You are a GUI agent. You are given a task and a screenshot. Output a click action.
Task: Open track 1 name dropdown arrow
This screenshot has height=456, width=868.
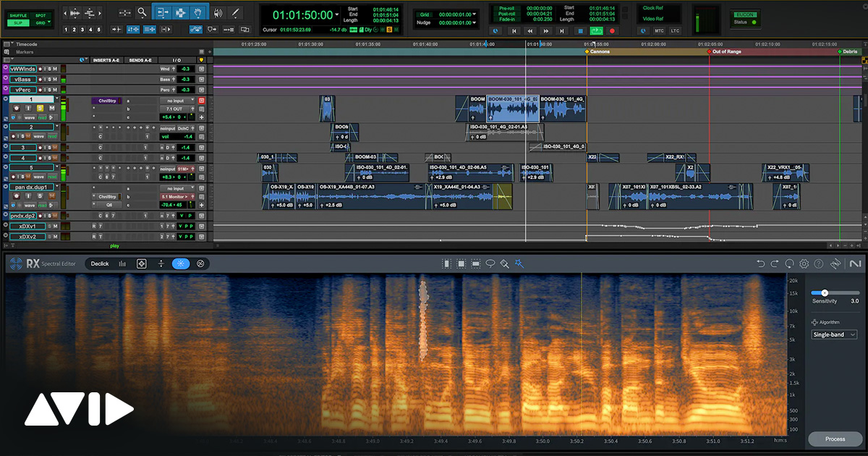(57, 99)
